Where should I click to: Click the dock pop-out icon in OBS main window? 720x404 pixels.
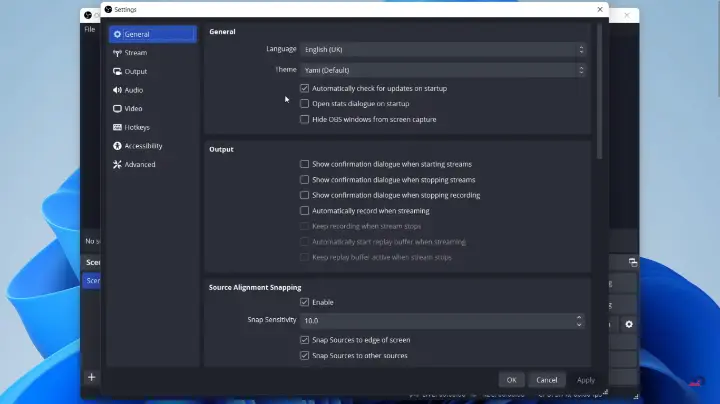click(x=633, y=262)
